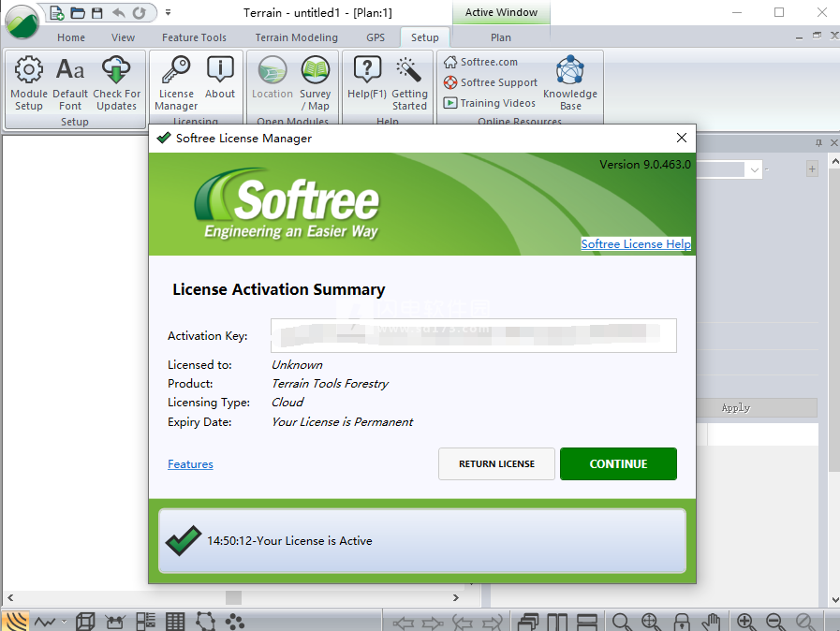Toggle the contour lines icon in bottom toolbar
The height and width of the screenshot is (631, 840).
tap(16, 622)
